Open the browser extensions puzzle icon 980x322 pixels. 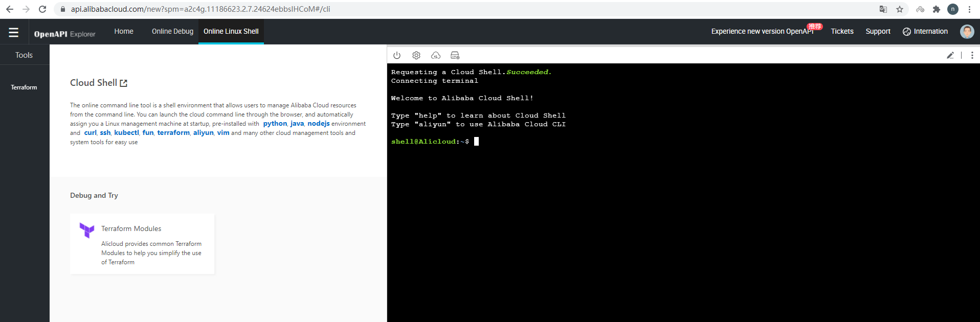pyautogui.click(x=937, y=9)
